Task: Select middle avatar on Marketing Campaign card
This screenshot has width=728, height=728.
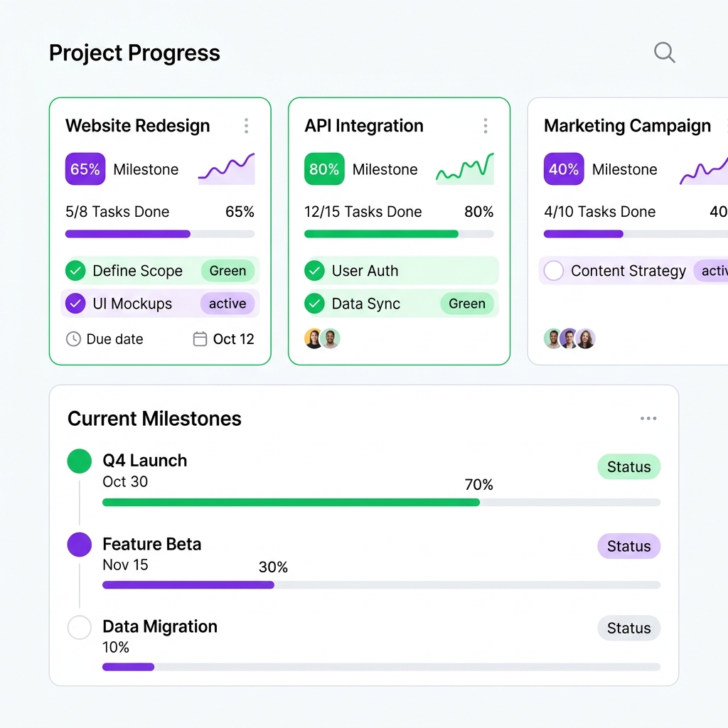Action: (x=569, y=338)
